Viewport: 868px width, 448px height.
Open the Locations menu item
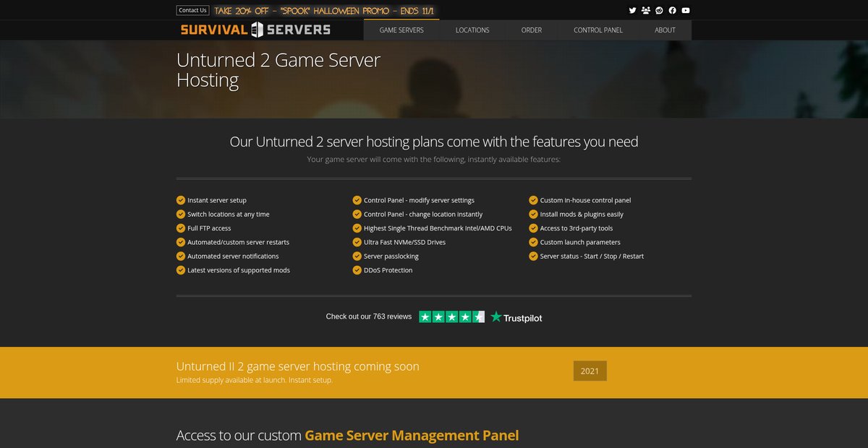click(472, 30)
